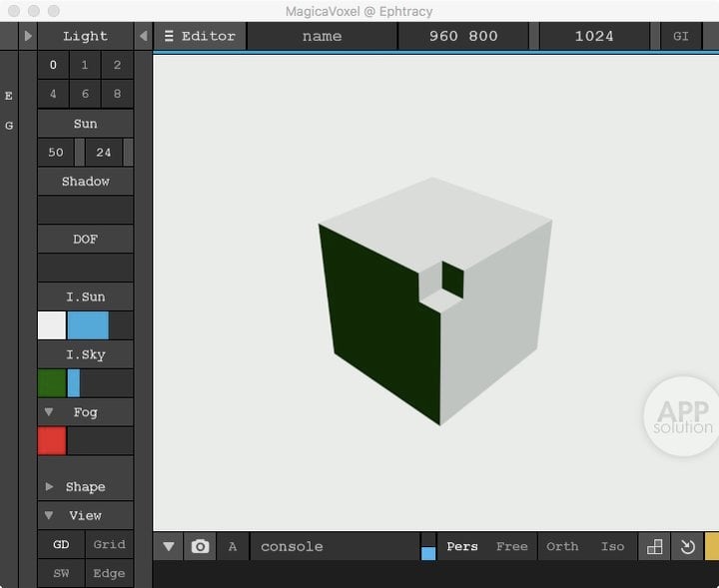Click the slider bar below DOF
The image size is (719, 588).
(85, 268)
